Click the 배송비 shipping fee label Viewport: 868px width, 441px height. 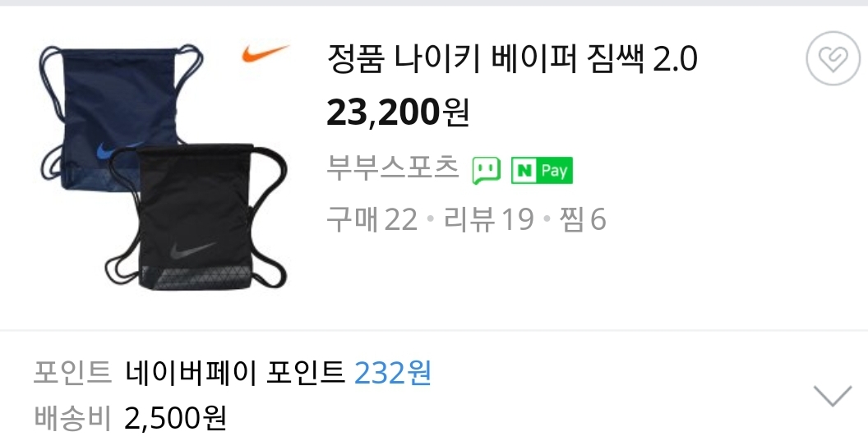(72, 418)
